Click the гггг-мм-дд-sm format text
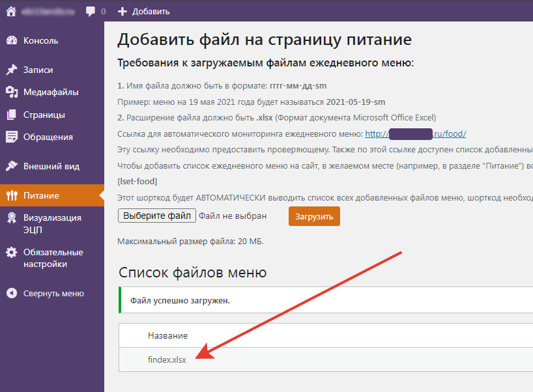 298,86
